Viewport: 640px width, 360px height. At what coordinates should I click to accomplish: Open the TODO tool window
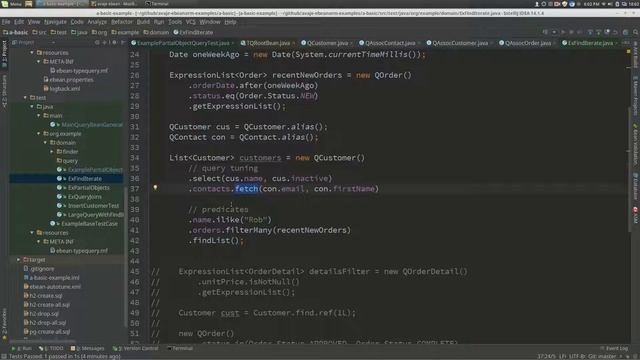click(51, 348)
